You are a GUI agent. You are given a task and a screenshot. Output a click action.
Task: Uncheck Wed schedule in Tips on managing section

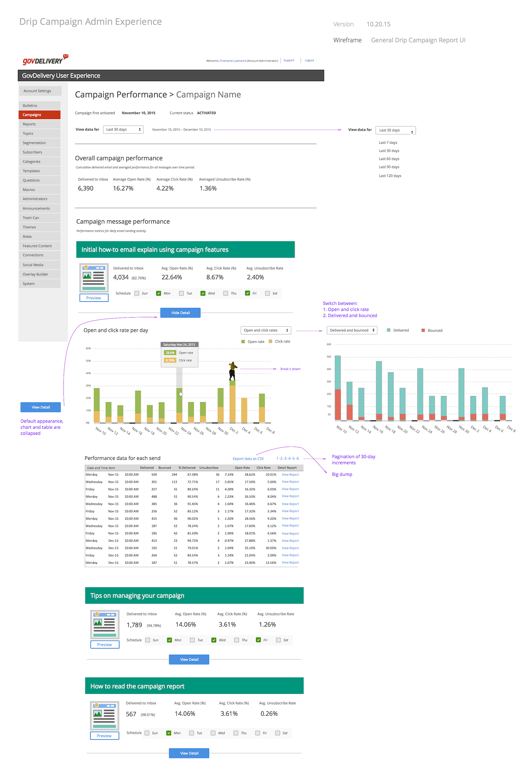click(214, 640)
